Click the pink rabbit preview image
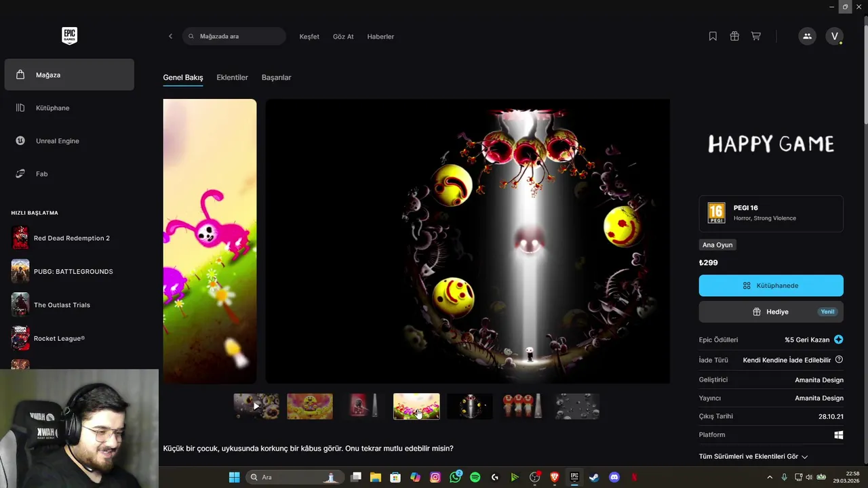 pyautogui.click(x=210, y=241)
